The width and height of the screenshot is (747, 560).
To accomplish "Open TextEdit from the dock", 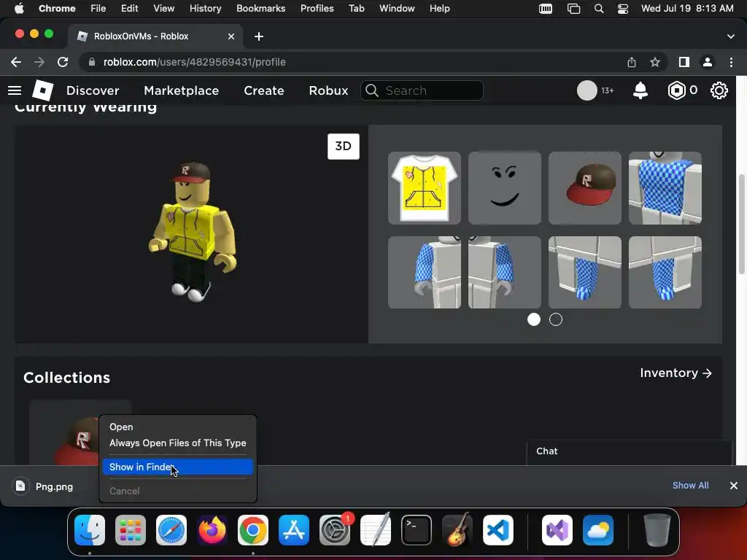I will (376, 530).
